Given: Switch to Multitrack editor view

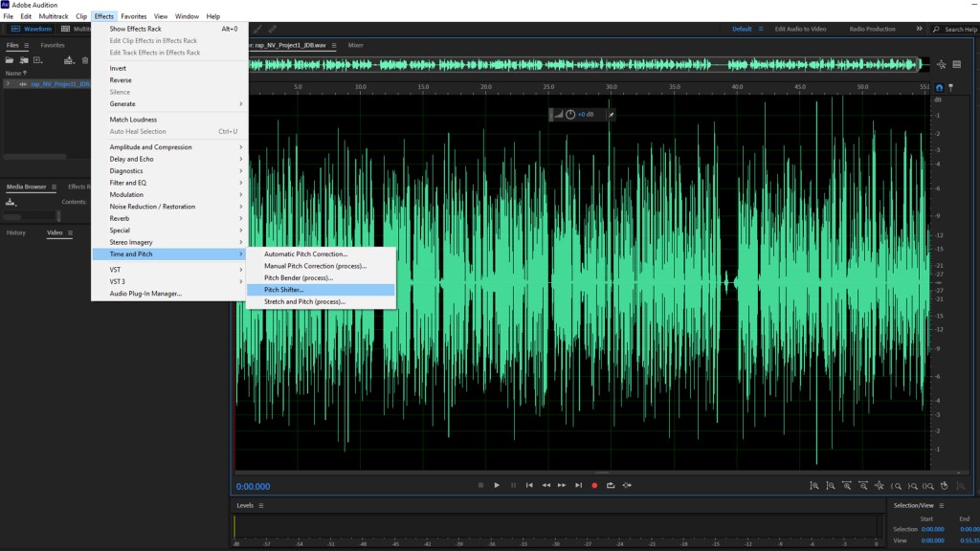Looking at the screenshot, I should click(75, 29).
